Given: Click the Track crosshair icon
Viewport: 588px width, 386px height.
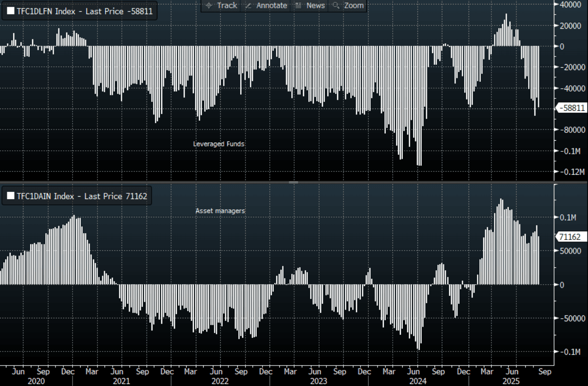Looking at the screenshot, I should pos(209,5).
